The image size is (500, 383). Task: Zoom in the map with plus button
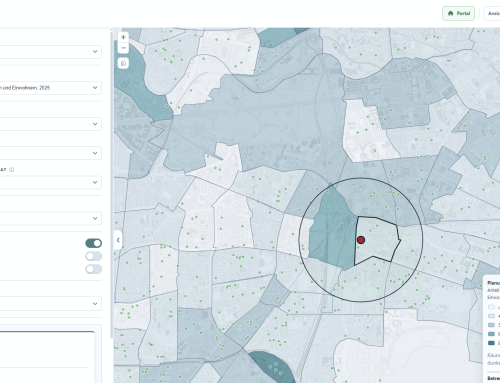123,37
